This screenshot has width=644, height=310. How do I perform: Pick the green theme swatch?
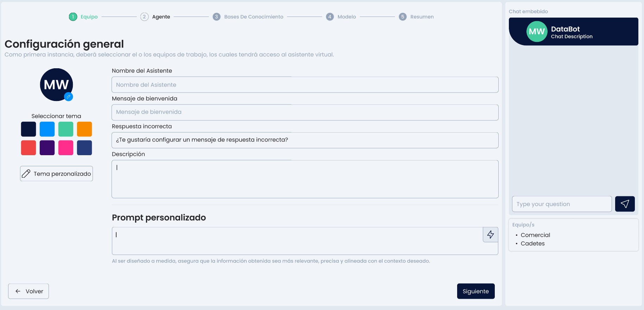click(66, 129)
